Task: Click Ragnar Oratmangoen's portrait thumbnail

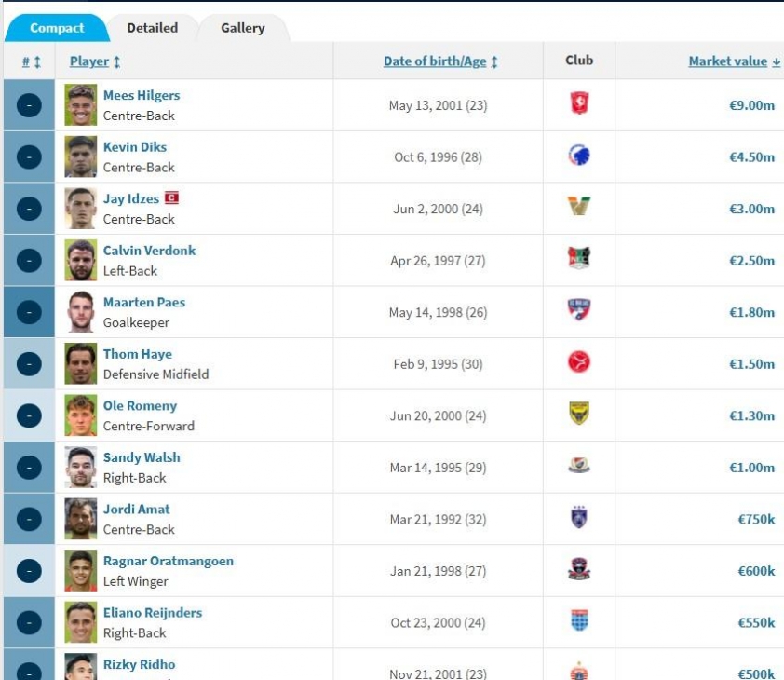Action: tap(80, 571)
